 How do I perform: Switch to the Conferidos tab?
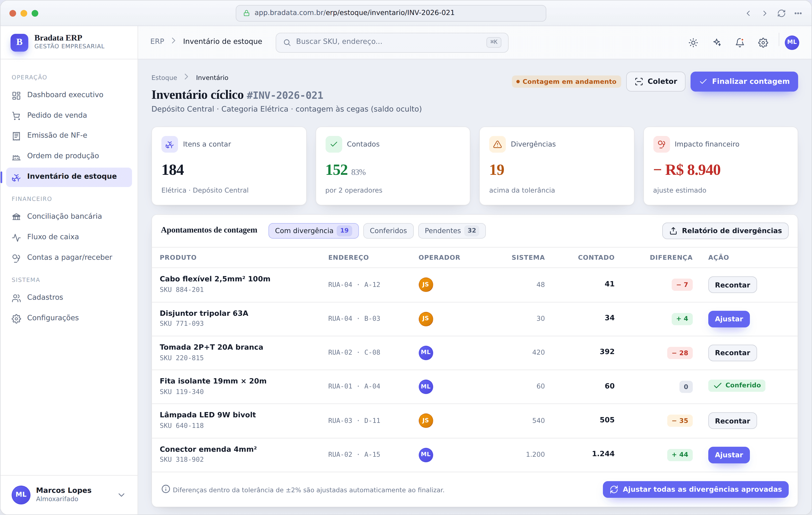(x=388, y=231)
